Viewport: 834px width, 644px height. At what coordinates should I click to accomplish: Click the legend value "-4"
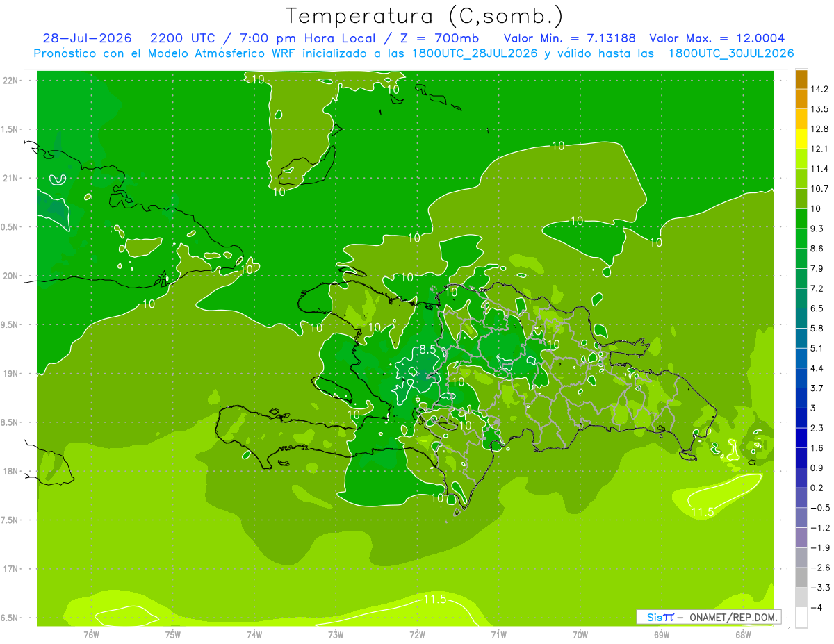click(x=816, y=607)
